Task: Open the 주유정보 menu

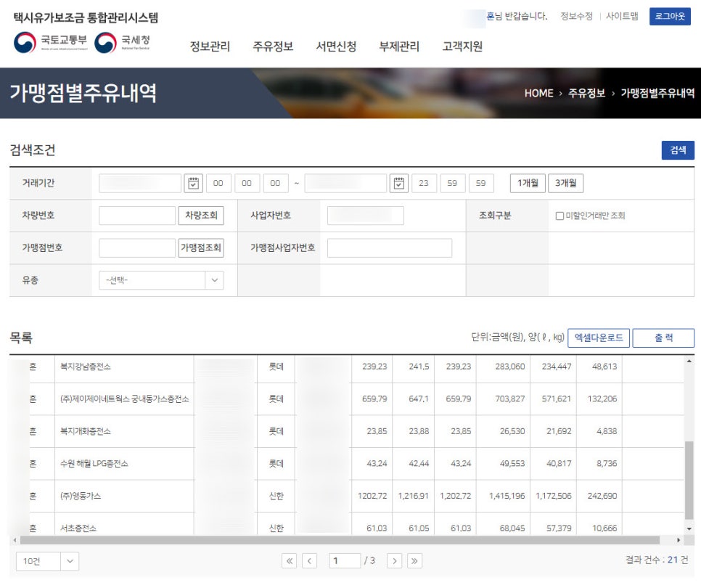Action: pyautogui.click(x=273, y=46)
